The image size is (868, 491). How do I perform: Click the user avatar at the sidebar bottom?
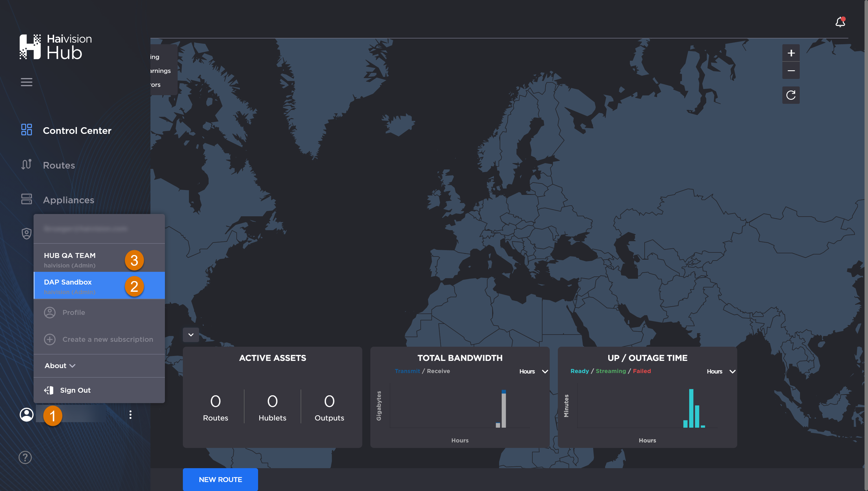(x=27, y=415)
